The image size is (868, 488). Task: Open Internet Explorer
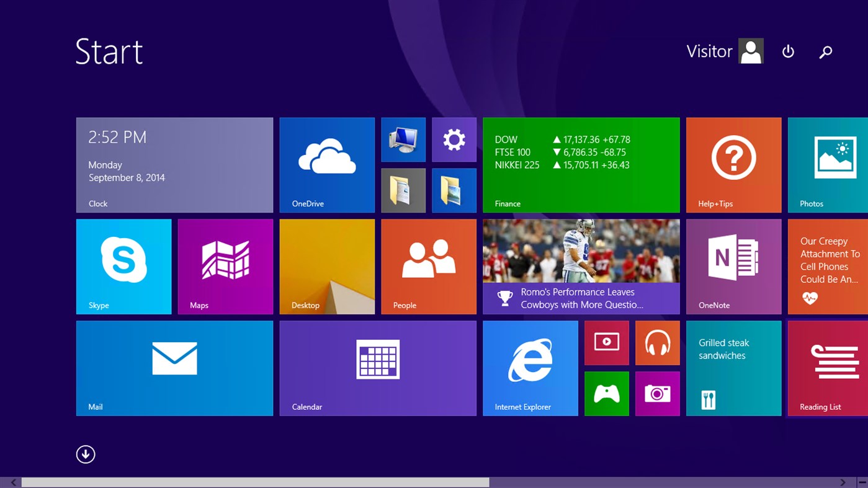click(530, 368)
